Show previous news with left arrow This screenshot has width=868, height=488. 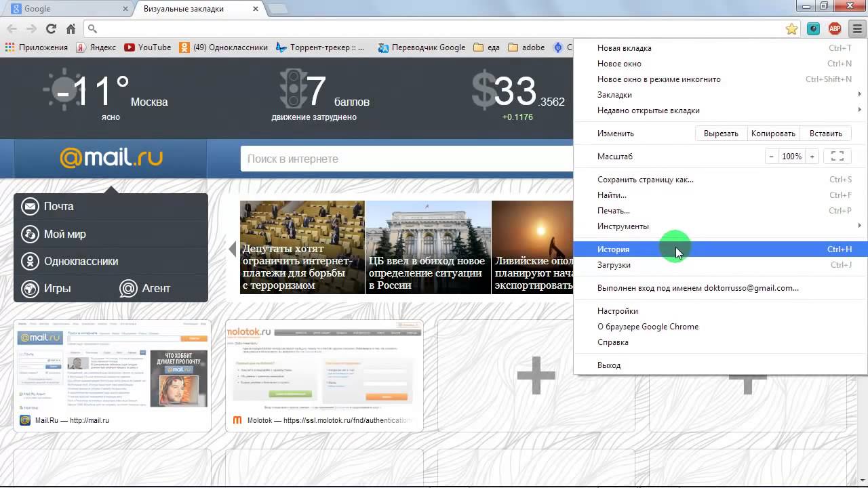(x=233, y=249)
